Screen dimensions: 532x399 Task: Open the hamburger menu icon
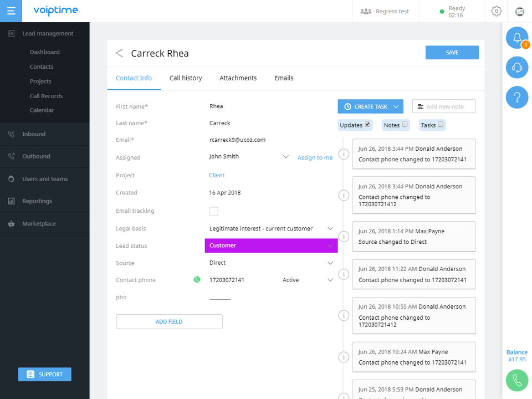pyautogui.click(x=11, y=11)
